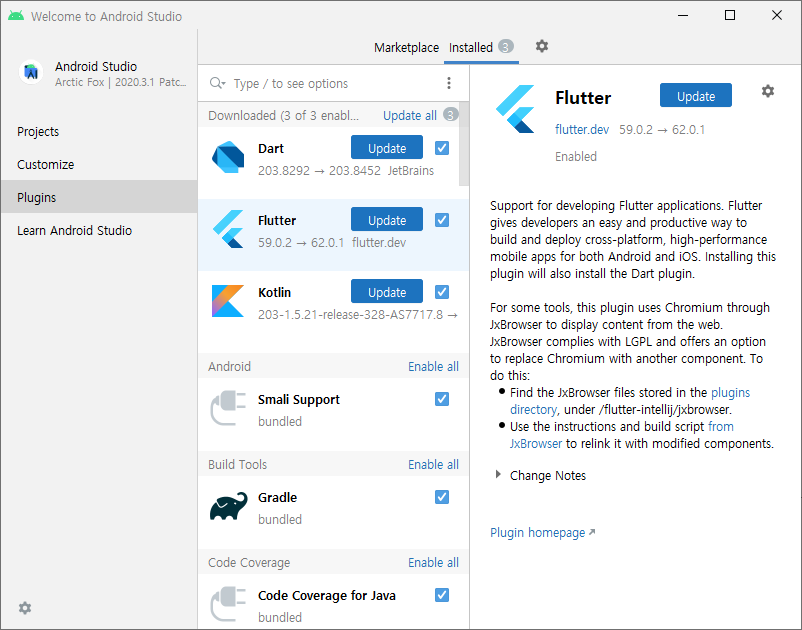Open the gear menu beside the Installed tab
This screenshot has height=630, width=802.
point(542,47)
